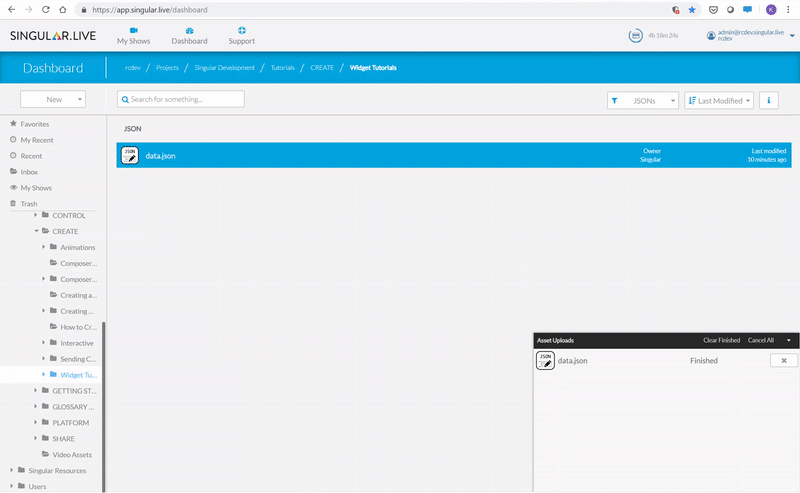
Task: Go to Singular Development breadcrumb
Action: coord(224,67)
